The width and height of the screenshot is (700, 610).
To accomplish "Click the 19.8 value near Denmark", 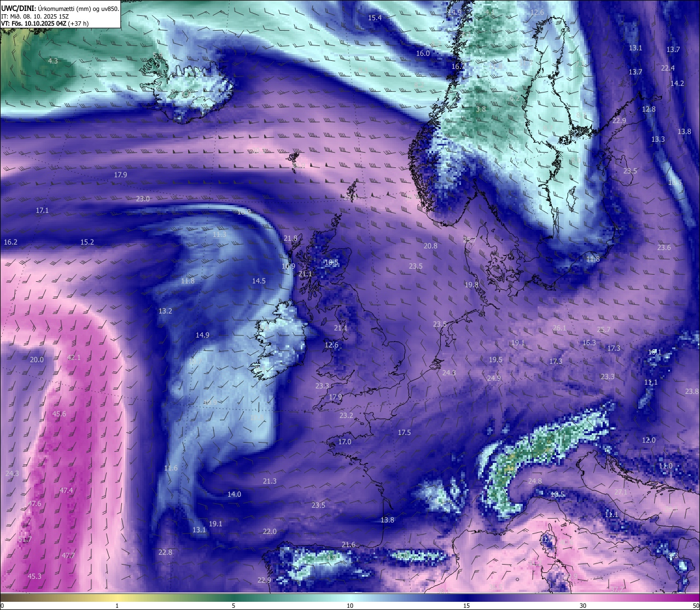I will (x=471, y=284).
